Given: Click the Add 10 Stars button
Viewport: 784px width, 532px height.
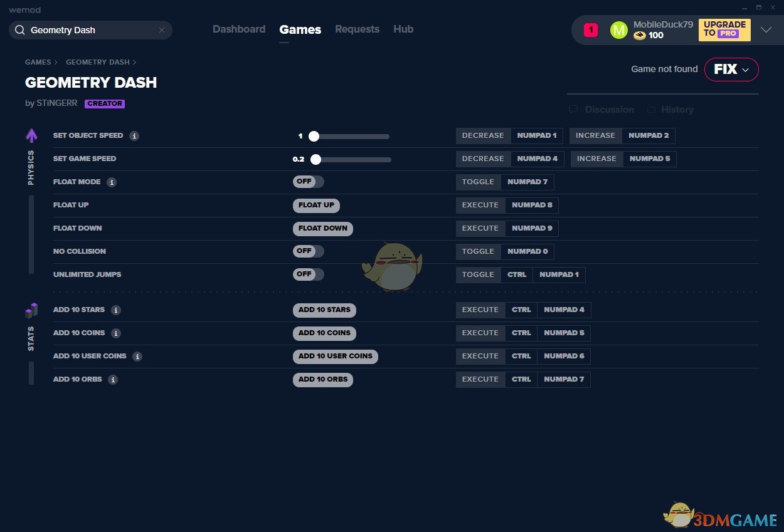Looking at the screenshot, I should (324, 310).
